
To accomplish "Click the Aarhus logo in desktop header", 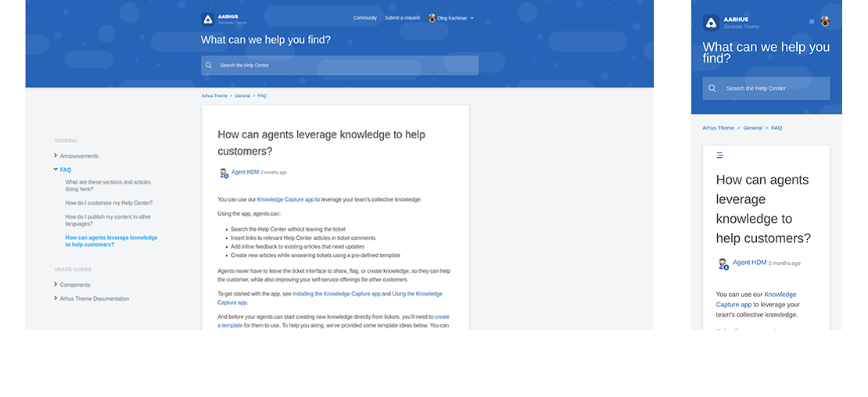I will 208,20.
